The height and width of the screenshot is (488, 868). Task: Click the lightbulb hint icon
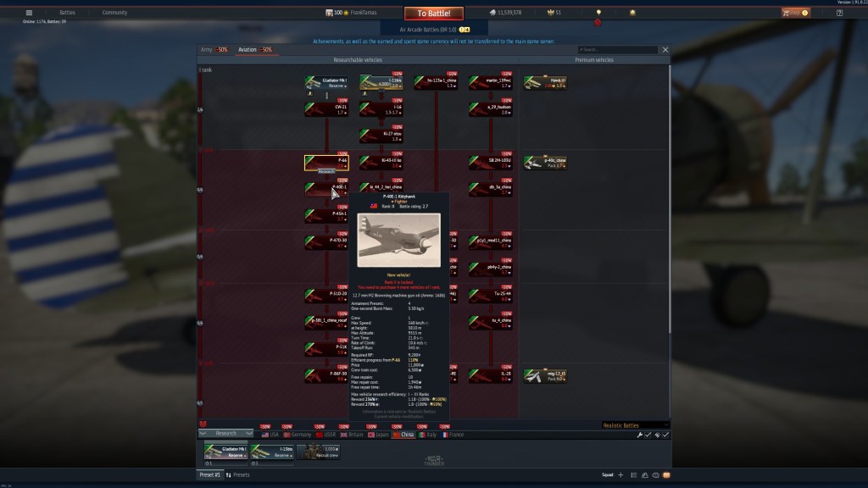(598, 13)
